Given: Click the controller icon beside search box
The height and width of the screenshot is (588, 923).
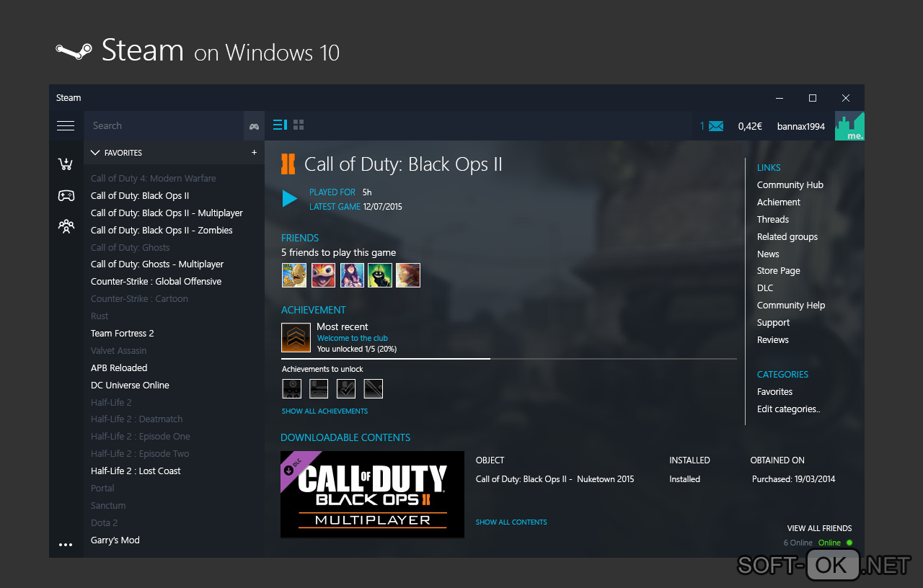Looking at the screenshot, I should click(254, 126).
